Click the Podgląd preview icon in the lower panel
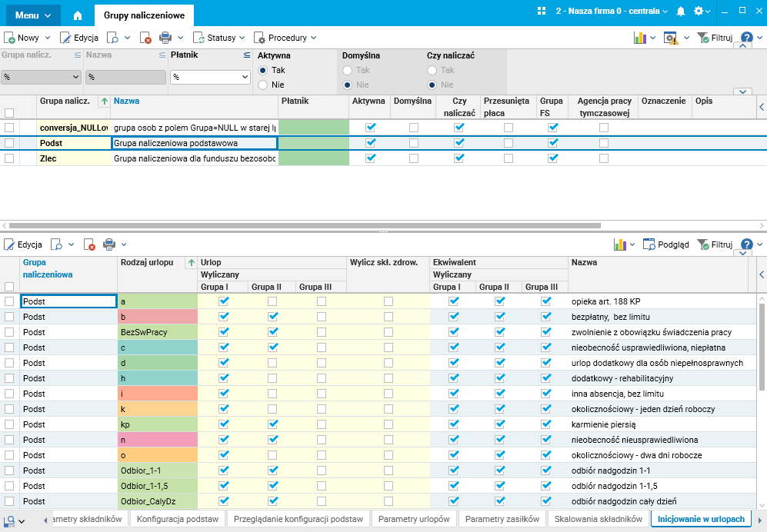This screenshot has width=767, height=532. [649, 244]
